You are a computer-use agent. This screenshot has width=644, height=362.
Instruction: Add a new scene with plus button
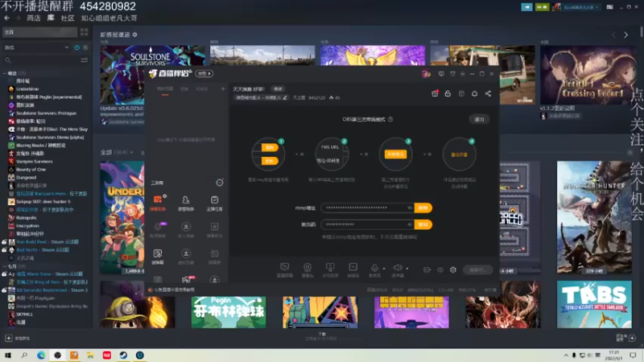223,89
